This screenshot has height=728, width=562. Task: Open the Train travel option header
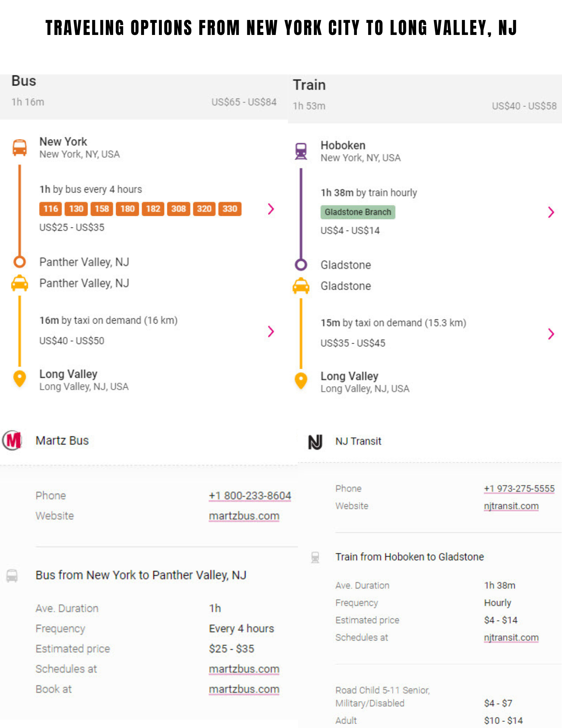coord(425,99)
